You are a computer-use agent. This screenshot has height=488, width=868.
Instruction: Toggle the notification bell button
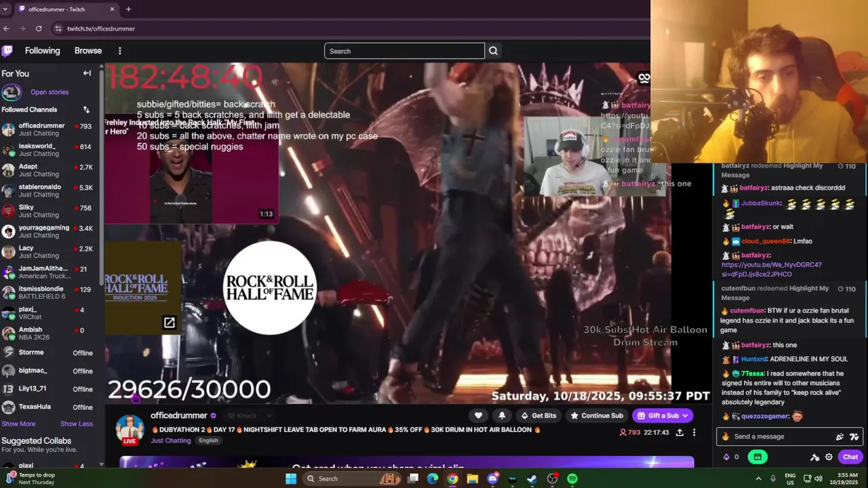click(x=502, y=415)
